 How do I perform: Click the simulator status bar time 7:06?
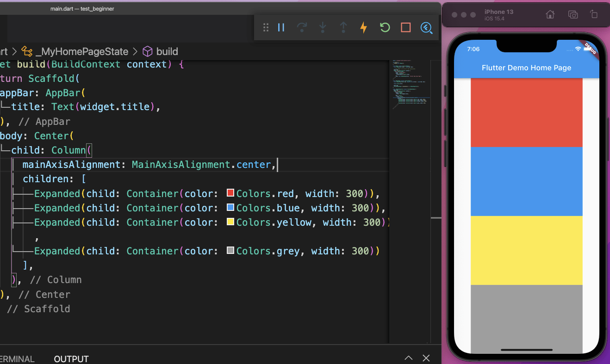[x=473, y=49]
